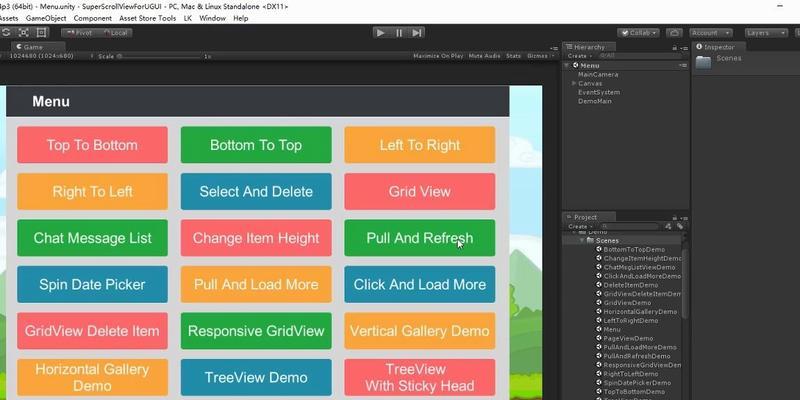800x400 pixels.
Task: Click the Bottom To Top button
Action: [x=256, y=145]
